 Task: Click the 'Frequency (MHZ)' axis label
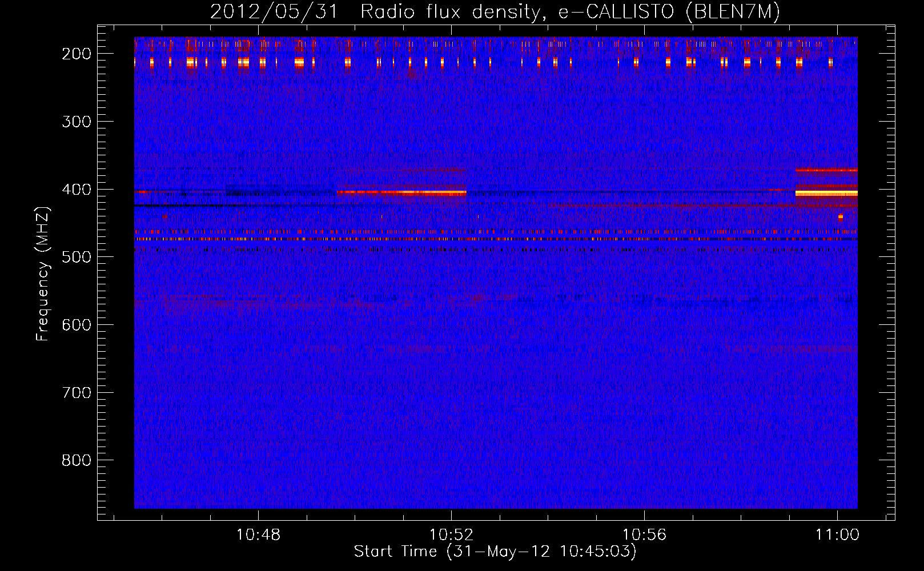click(x=43, y=274)
